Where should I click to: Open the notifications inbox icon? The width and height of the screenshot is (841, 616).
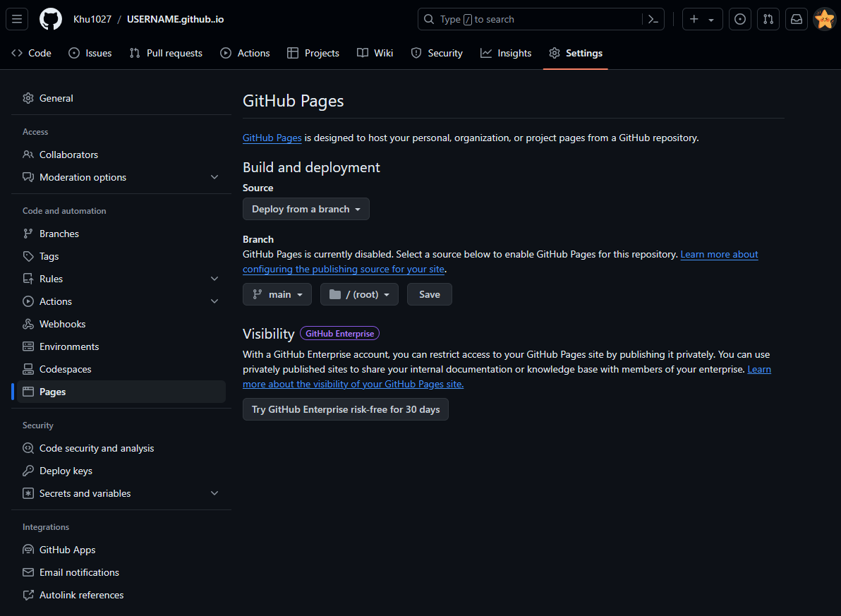(x=797, y=19)
